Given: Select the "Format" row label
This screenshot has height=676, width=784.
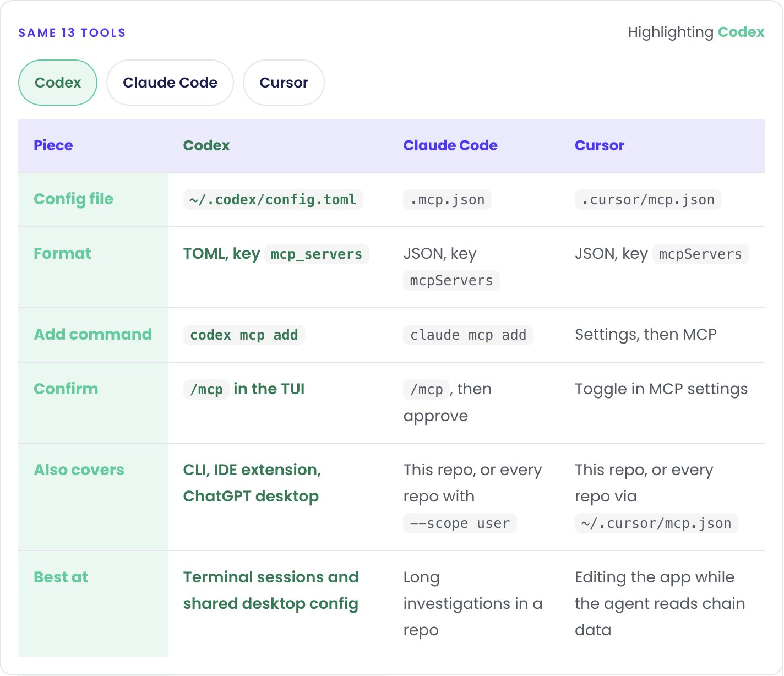Looking at the screenshot, I should coord(63,254).
